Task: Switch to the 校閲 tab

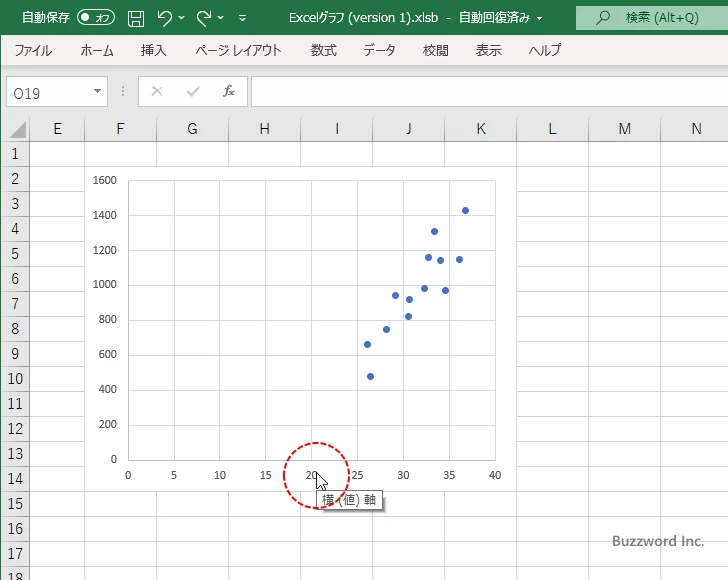Action: click(436, 50)
